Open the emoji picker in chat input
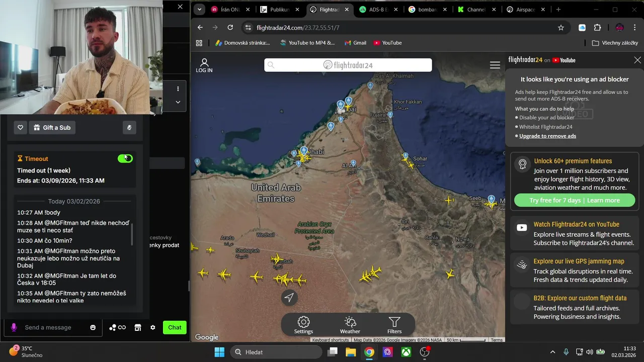644x362 pixels. click(x=93, y=327)
